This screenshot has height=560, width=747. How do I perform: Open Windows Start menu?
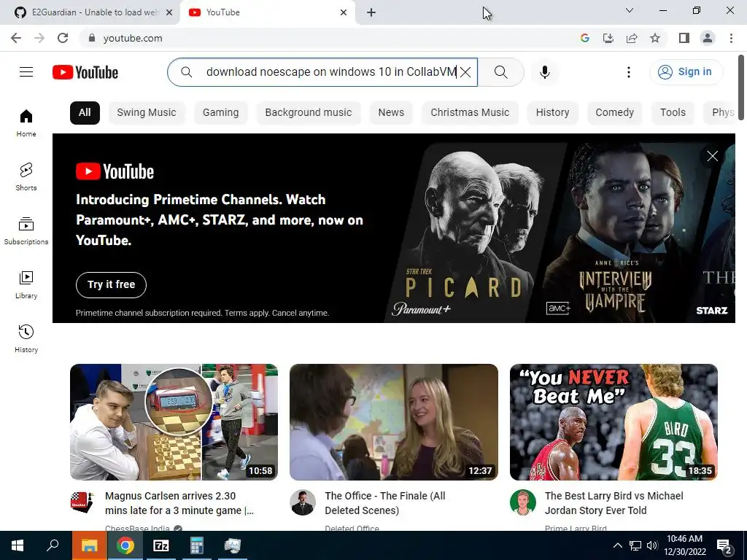pos(18,545)
